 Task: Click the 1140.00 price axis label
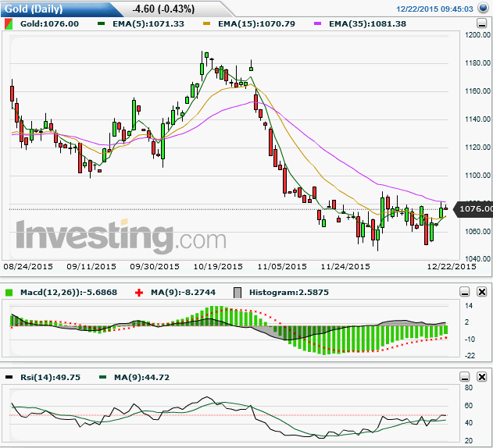tap(477, 119)
